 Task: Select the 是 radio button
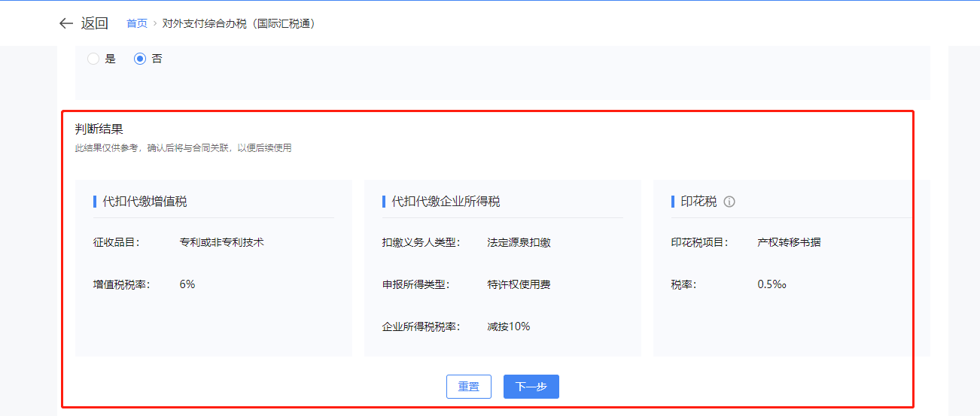click(93, 59)
